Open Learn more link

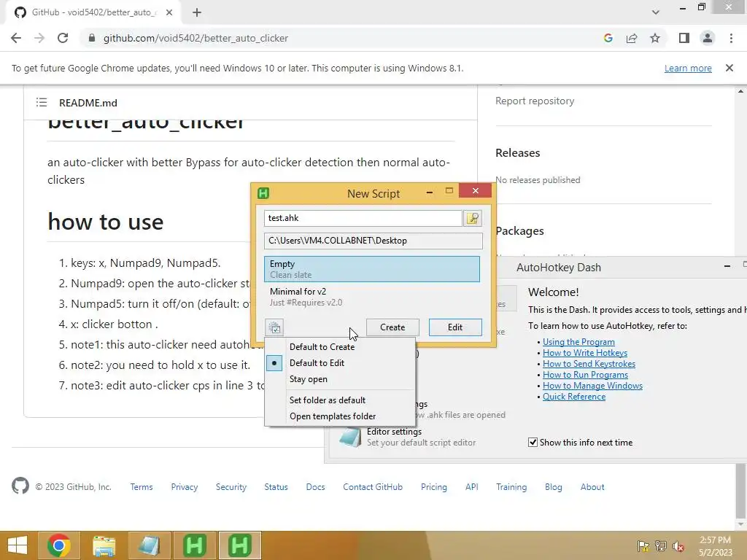688,68
